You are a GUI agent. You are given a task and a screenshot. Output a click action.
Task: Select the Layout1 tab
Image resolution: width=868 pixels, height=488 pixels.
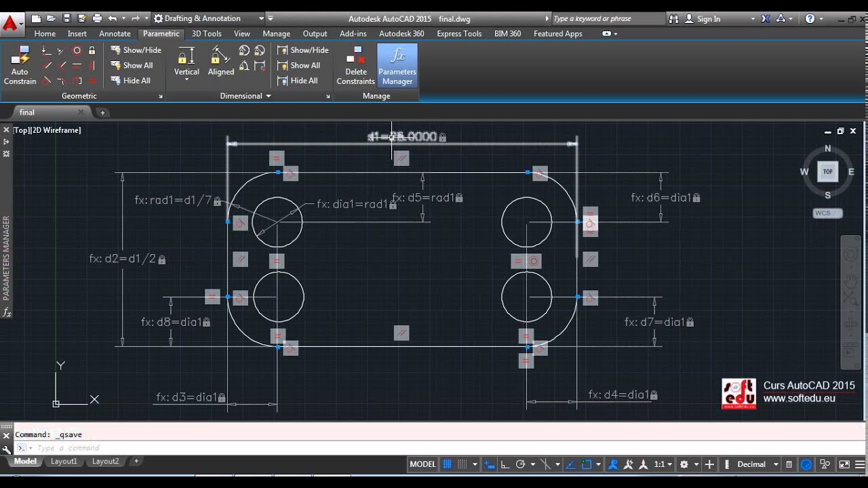coord(64,461)
